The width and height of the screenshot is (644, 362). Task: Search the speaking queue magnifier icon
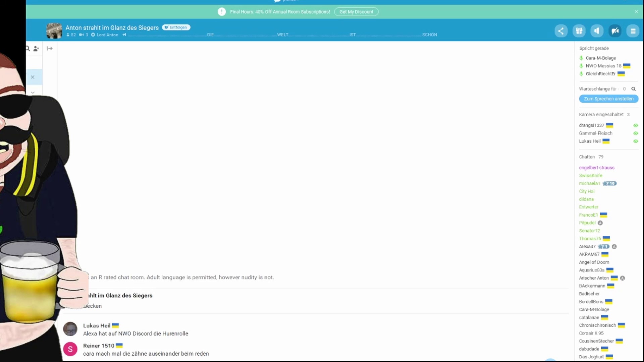click(x=633, y=89)
